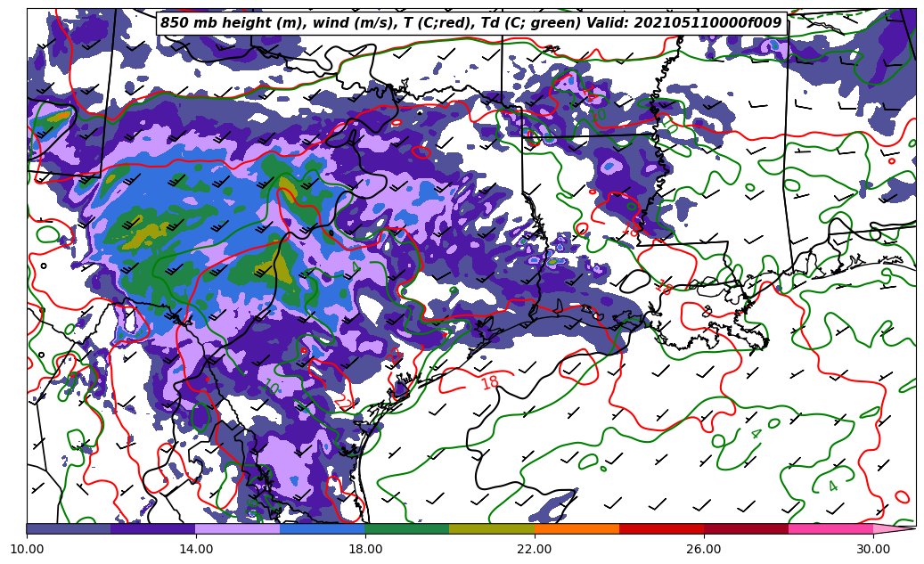
Task: Click the 14.00 colorbar label
Action: point(196,549)
